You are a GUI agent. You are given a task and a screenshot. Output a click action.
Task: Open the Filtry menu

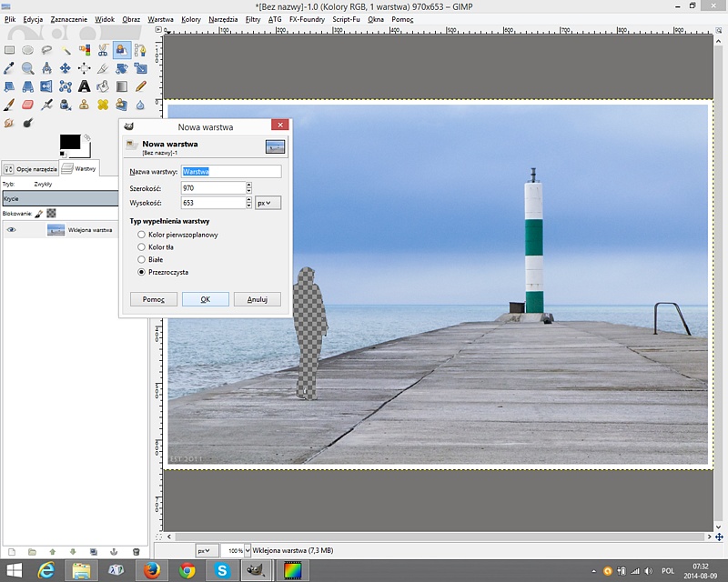click(252, 19)
